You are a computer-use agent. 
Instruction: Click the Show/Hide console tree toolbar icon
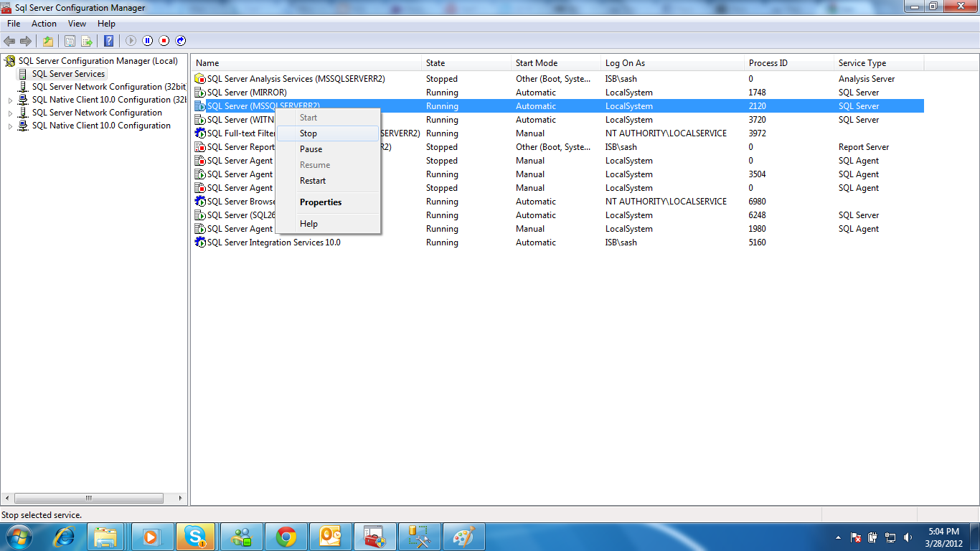click(69, 41)
